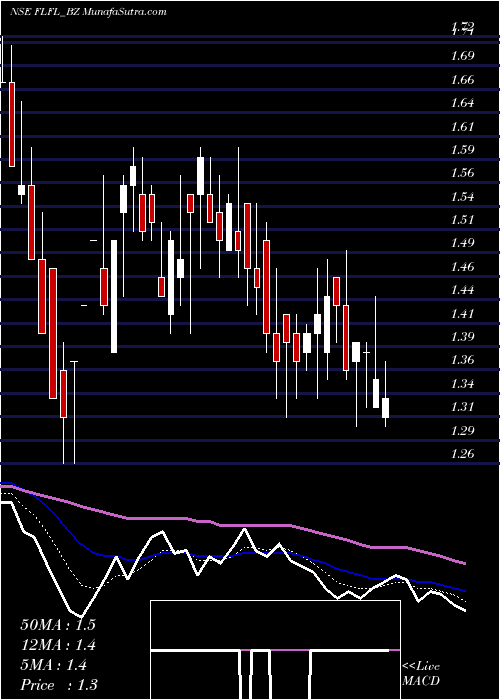Viewport: 500px width, 700px height.
Task: Click the 1.31 price level label
Action: [462, 407]
